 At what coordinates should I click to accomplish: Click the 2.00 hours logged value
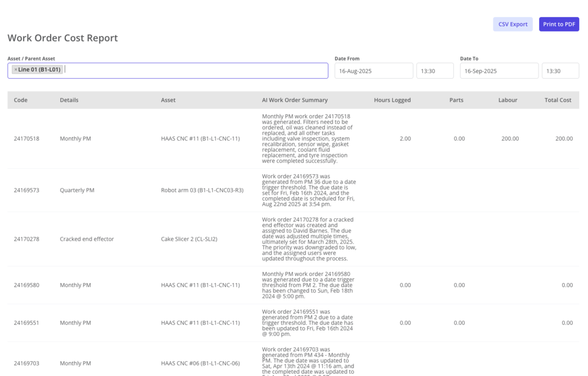coord(405,138)
